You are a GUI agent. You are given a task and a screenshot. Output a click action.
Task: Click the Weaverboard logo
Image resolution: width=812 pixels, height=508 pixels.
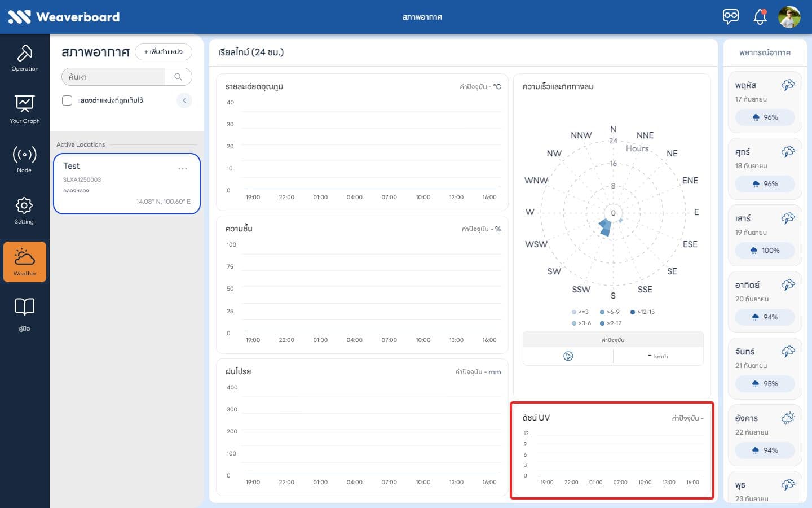click(64, 17)
